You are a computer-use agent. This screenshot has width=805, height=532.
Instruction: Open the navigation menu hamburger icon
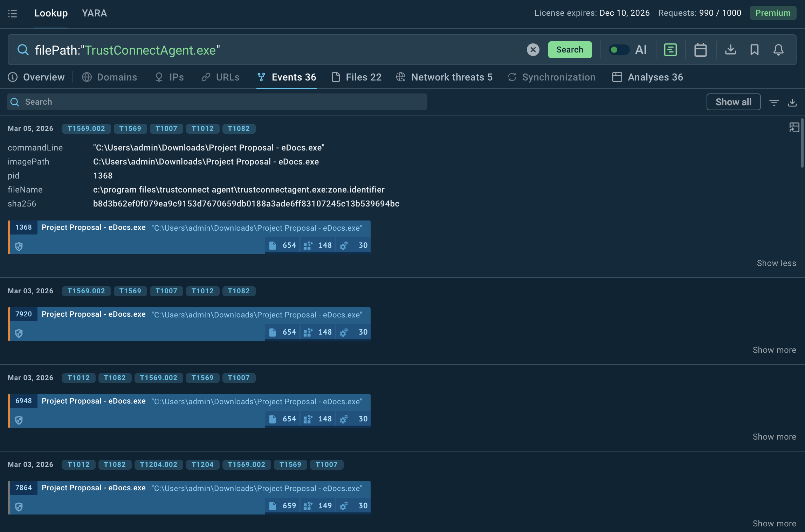click(x=13, y=13)
